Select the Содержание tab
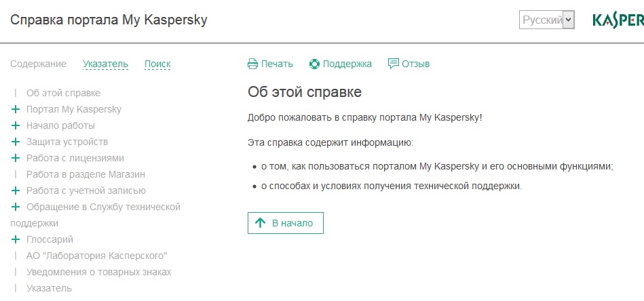This screenshot has height=301, width=644. click(x=39, y=64)
